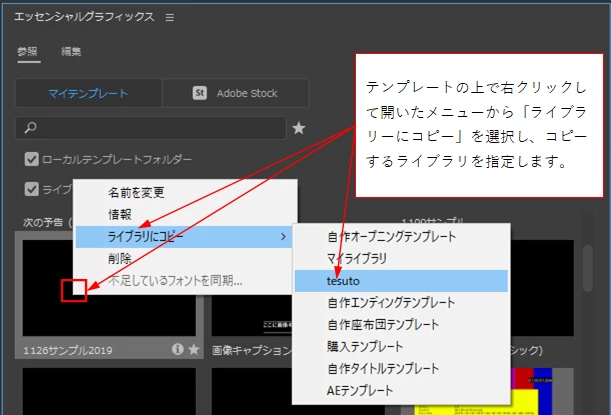This screenshot has width=611, height=415.
Task: Click the 画像キャプション template thumbnail
Action: coord(252,316)
